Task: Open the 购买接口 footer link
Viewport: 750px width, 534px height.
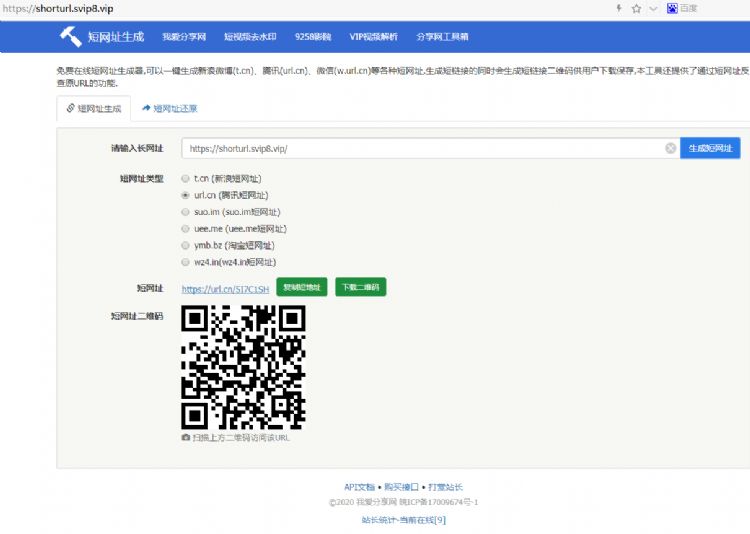Action: 401,487
